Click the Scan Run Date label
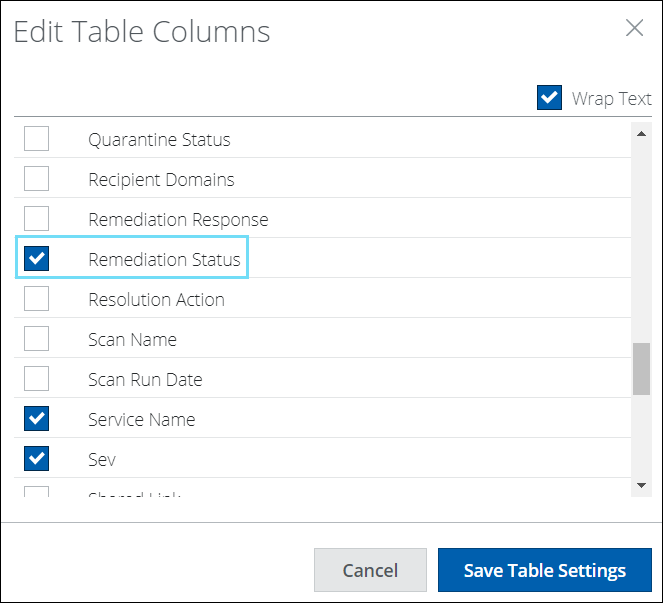Screen dimensions: 663x603 pyautogui.click(x=145, y=379)
